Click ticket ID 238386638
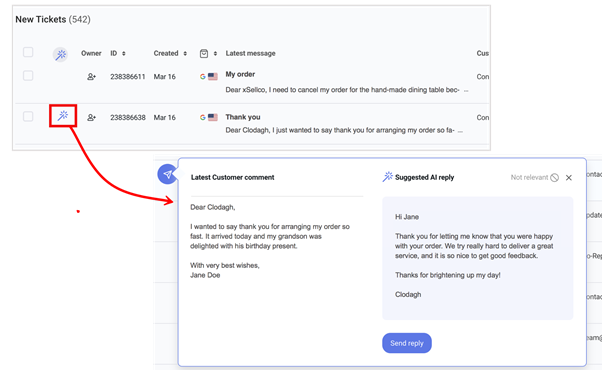This screenshot has width=602, height=370. pos(128,117)
